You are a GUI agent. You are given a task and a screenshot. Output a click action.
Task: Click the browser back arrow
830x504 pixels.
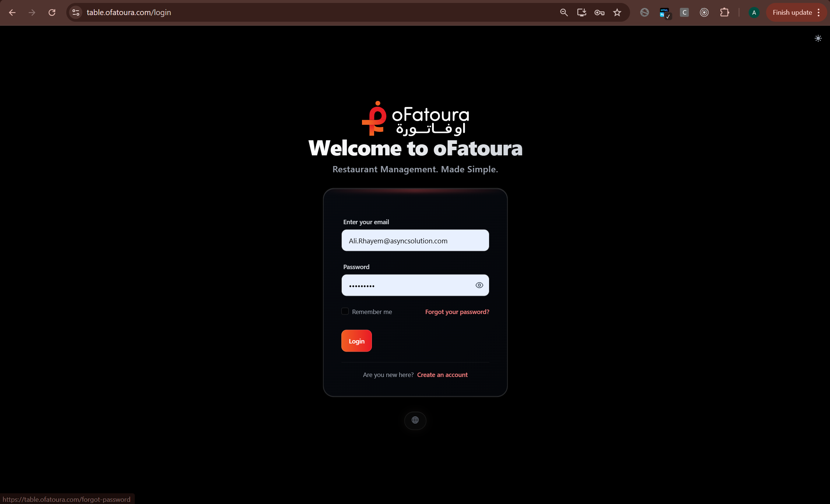[12, 12]
